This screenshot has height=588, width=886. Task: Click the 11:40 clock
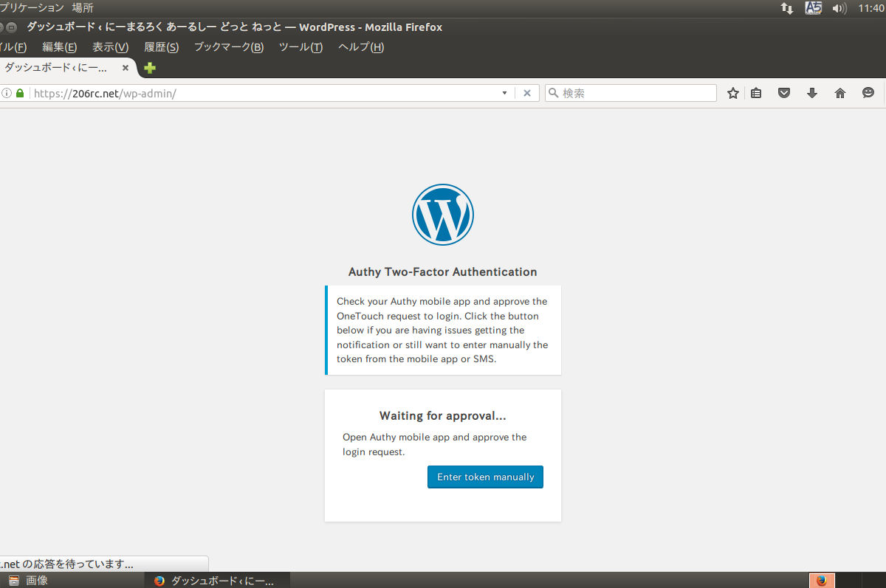pyautogui.click(x=871, y=8)
